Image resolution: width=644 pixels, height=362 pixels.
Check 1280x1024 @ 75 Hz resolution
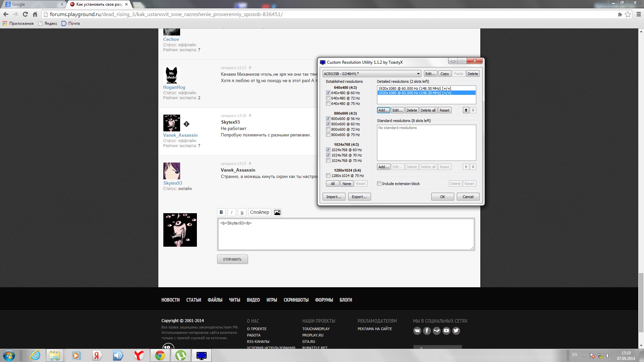coord(328,176)
